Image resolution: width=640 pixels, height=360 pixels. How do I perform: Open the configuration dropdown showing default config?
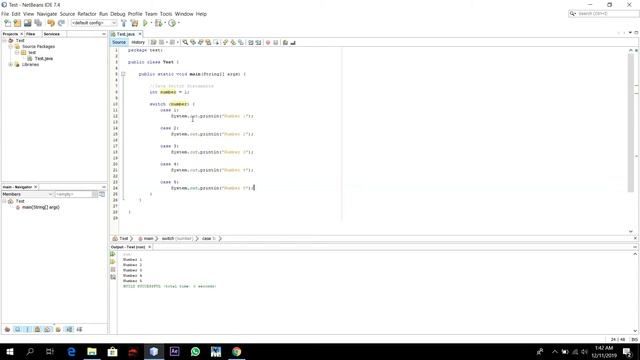click(x=94, y=23)
